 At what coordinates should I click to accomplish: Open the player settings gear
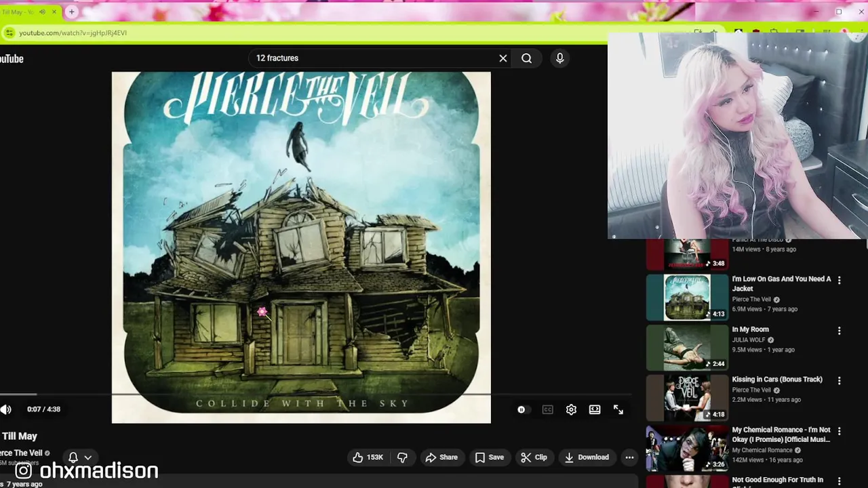(x=571, y=409)
